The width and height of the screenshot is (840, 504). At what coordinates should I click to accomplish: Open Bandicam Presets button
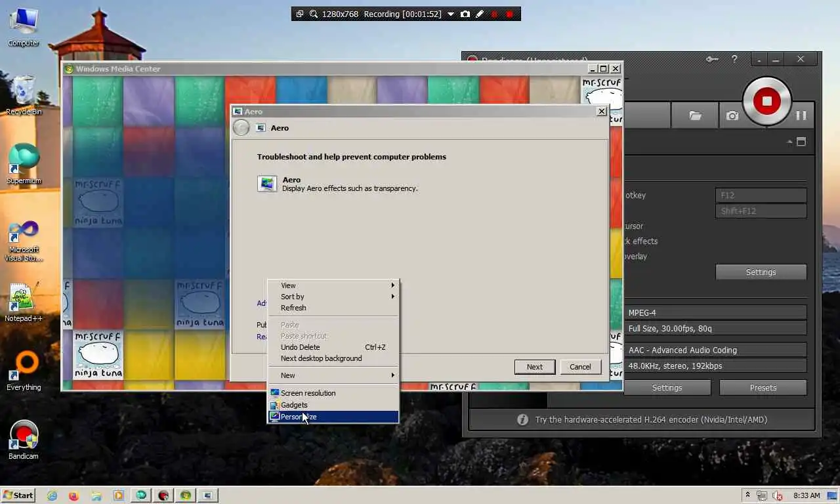[x=763, y=388]
